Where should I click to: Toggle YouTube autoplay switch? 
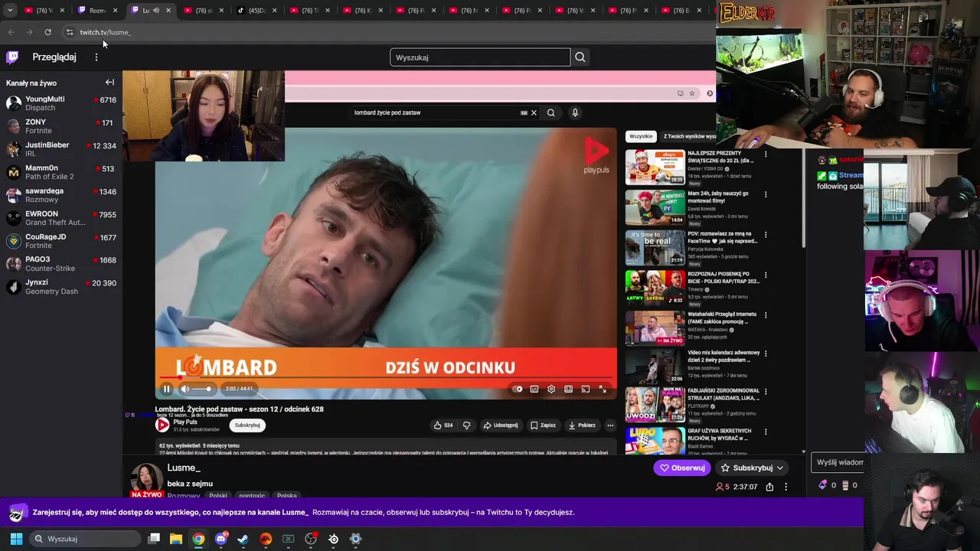pyautogui.click(x=518, y=389)
